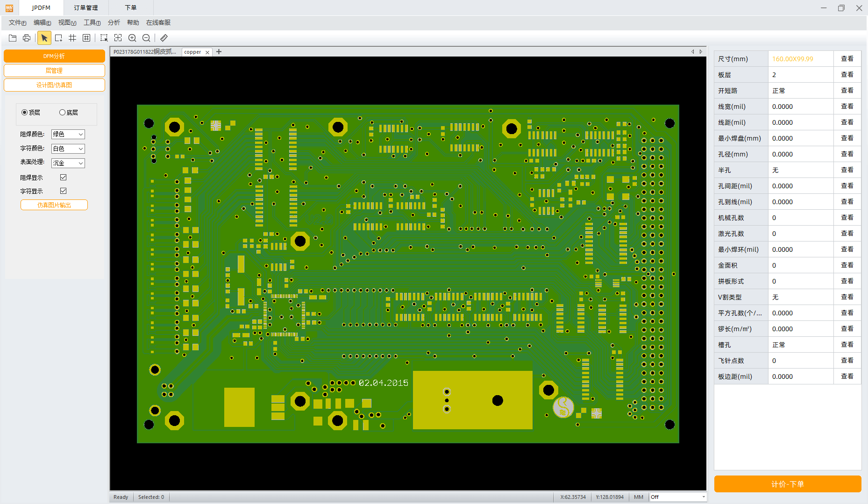Select the ruler measure tool
The width and height of the screenshot is (868, 504).
pyautogui.click(x=164, y=38)
